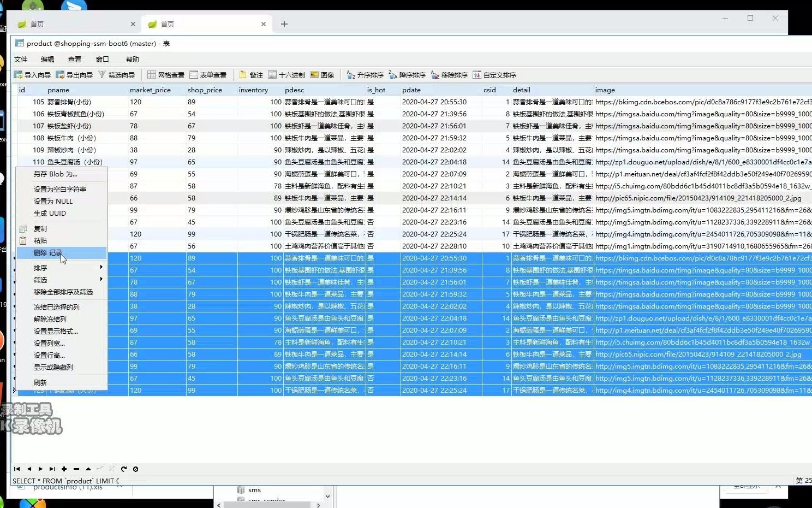The width and height of the screenshot is (812, 508).
Task: Choose 显示或隐藏列 entry
Action: coord(62,367)
